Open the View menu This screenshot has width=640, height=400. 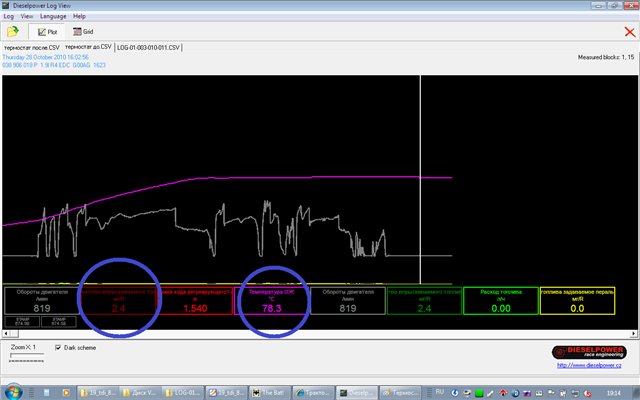click(26, 17)
